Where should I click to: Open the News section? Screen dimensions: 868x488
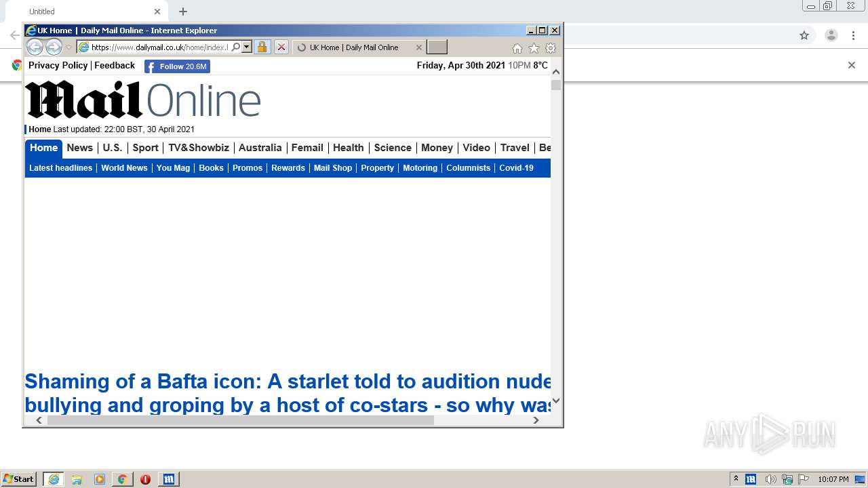click(79, 148)
